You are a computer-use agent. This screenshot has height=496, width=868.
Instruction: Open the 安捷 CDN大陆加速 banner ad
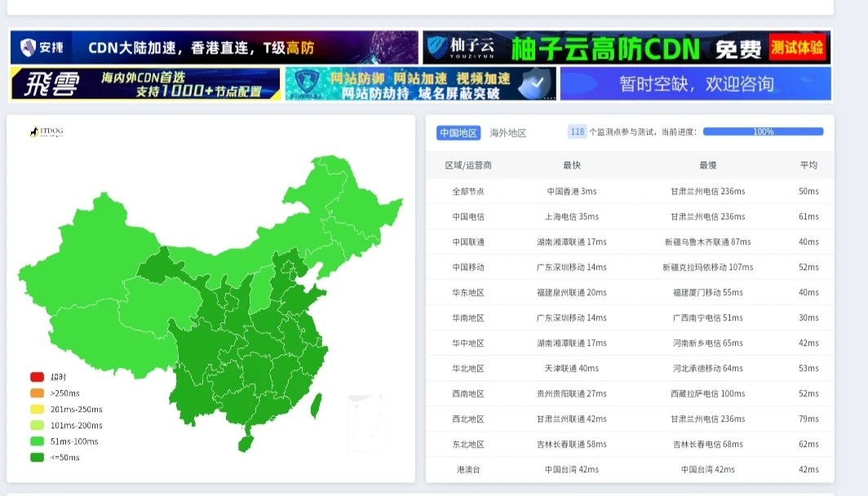(215, 47)
